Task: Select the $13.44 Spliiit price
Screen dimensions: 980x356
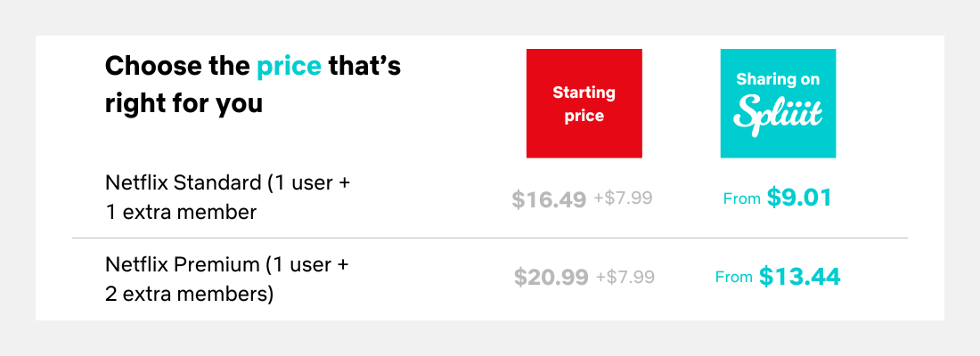Action: pyautogui.click(x=800, y=276)
